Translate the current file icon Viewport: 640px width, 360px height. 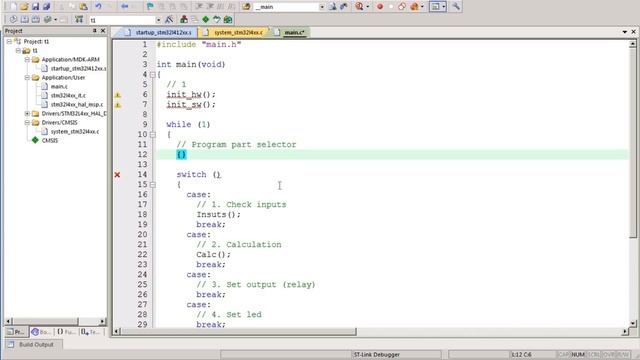click(x=13, y=20)
